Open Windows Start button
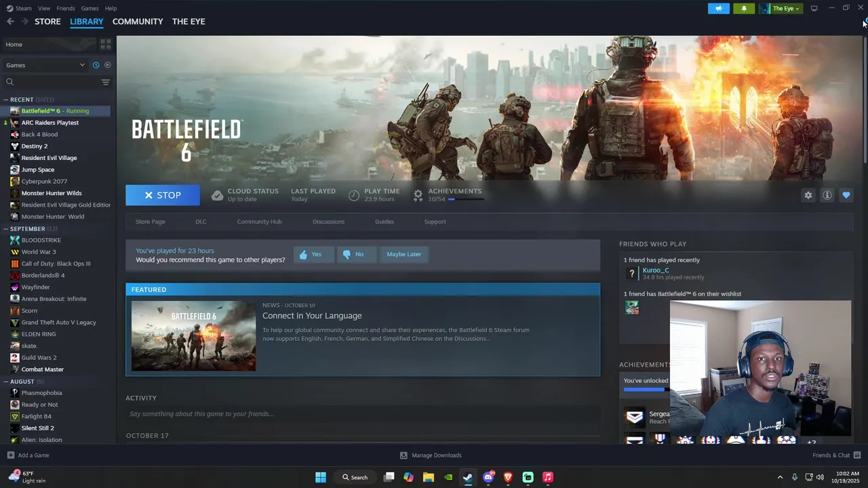This screenshot has width=868, height=488. tap(321, 477)
